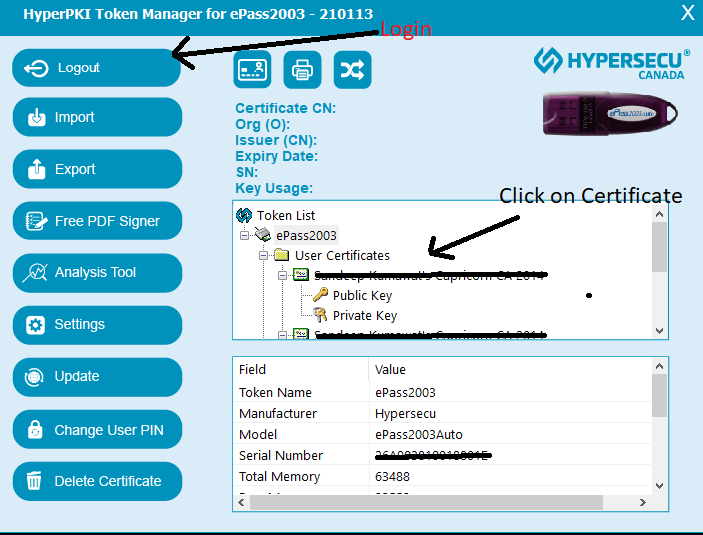
Task: Open Settings from sidebar
Action: [97, 325]
